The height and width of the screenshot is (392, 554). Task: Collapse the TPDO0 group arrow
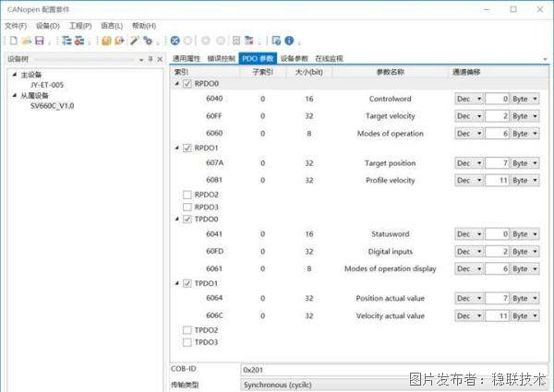click(176, 220)
